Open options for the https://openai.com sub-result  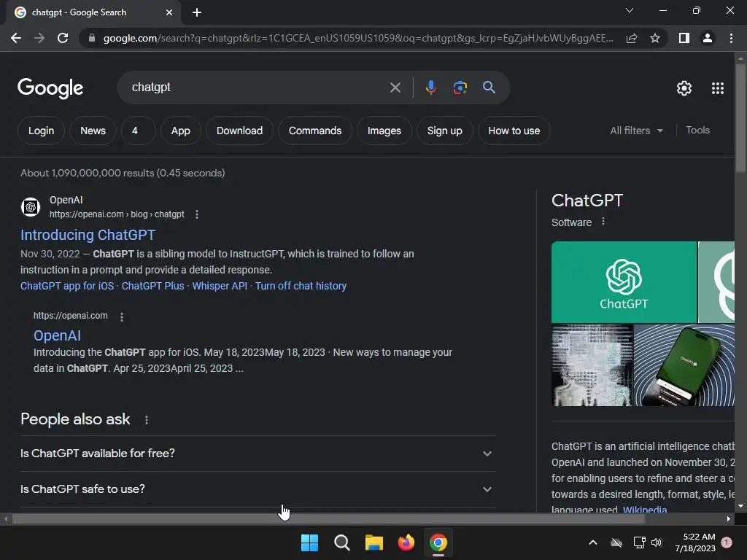122,316
